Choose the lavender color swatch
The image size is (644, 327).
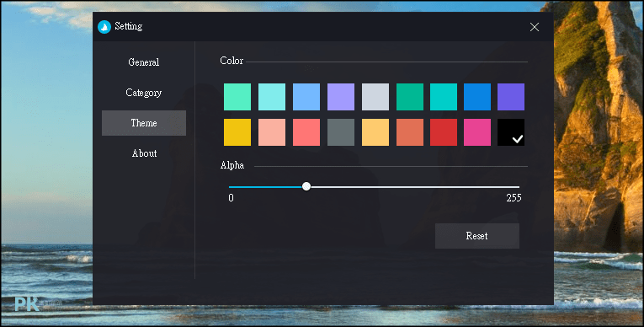341,97
